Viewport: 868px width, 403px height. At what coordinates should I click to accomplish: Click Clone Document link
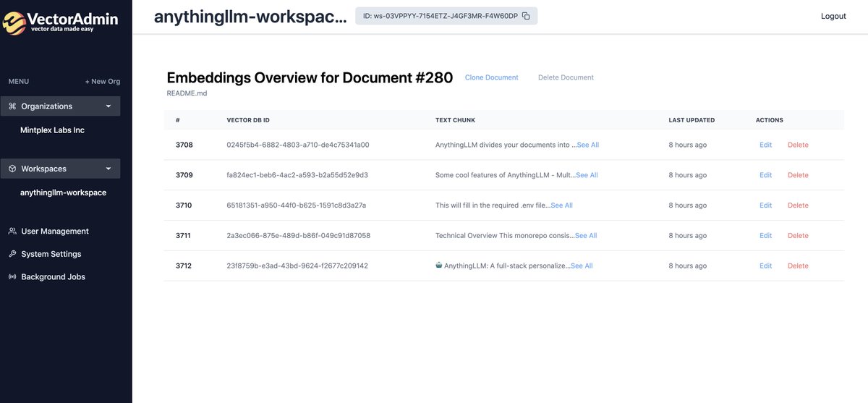(492, 77)
